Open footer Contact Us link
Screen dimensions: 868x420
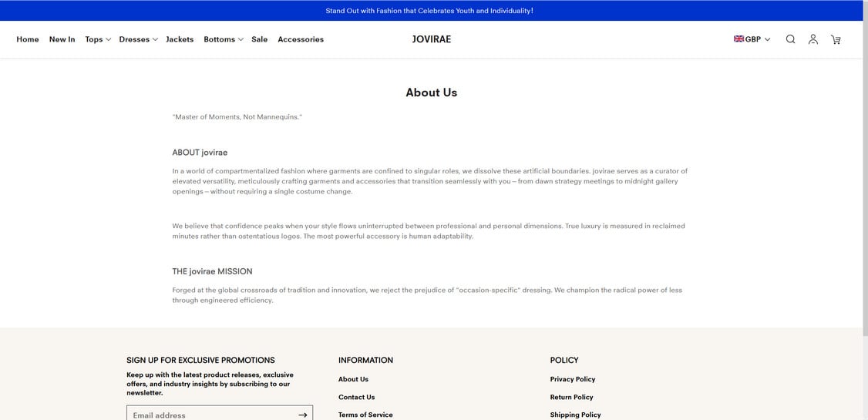coord(356,397)
